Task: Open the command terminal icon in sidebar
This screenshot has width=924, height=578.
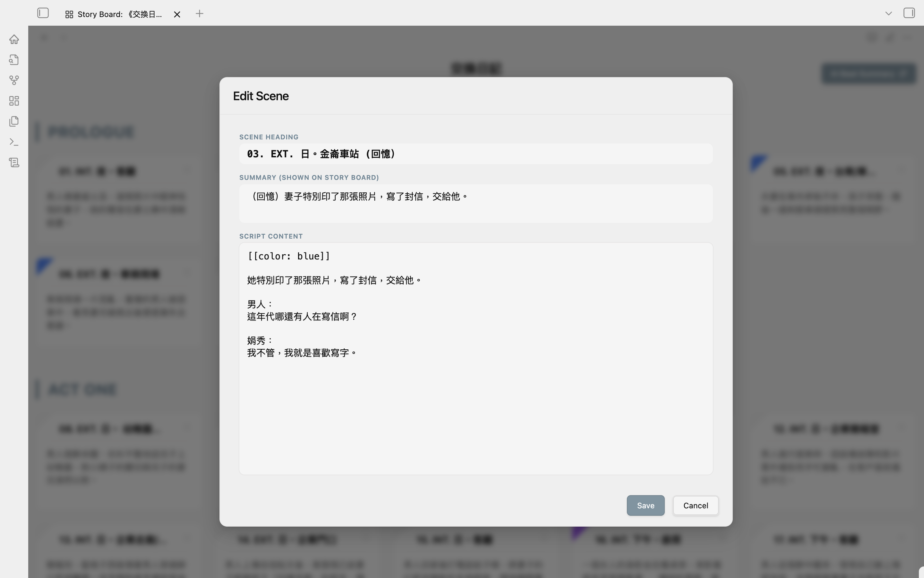Action: click(14, 142)
